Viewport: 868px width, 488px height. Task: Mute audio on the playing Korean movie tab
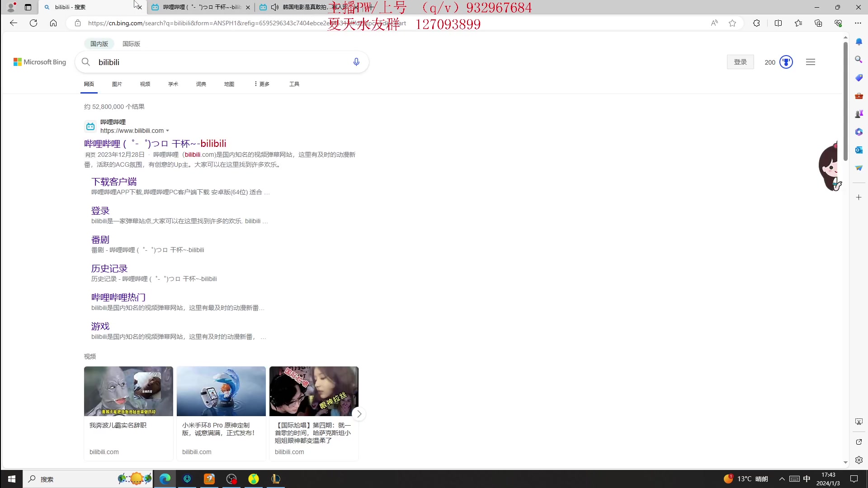click(274, 7)
